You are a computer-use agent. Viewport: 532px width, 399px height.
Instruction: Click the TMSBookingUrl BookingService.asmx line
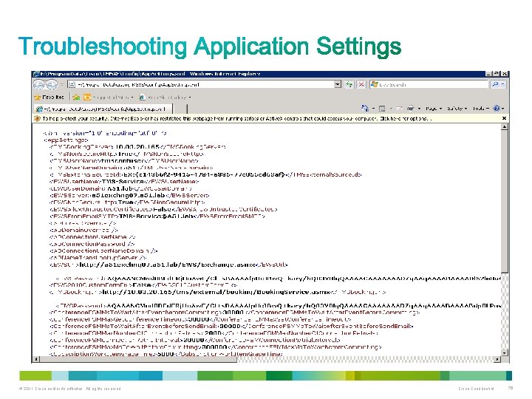pyautogui.click(x=217, y=292)
